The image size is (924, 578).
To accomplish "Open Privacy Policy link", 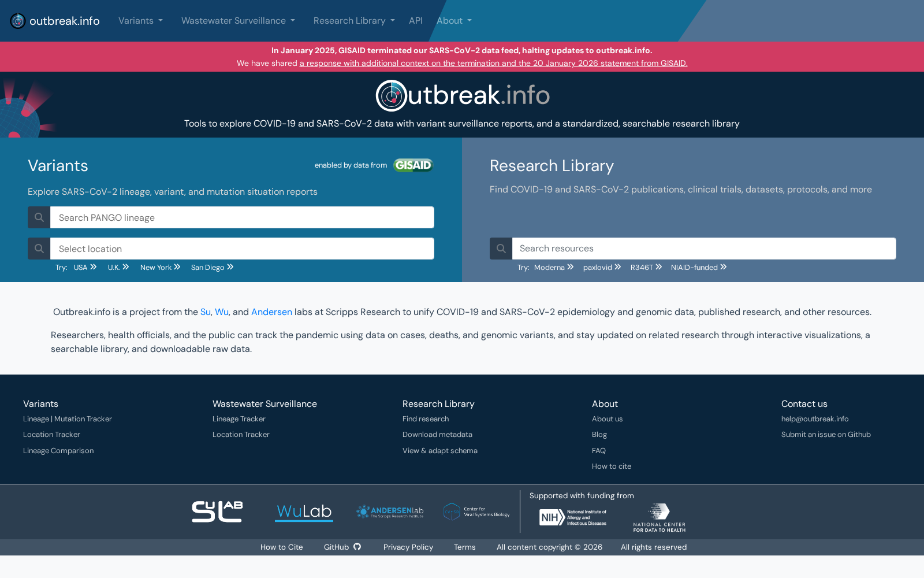I will [408, 547].
